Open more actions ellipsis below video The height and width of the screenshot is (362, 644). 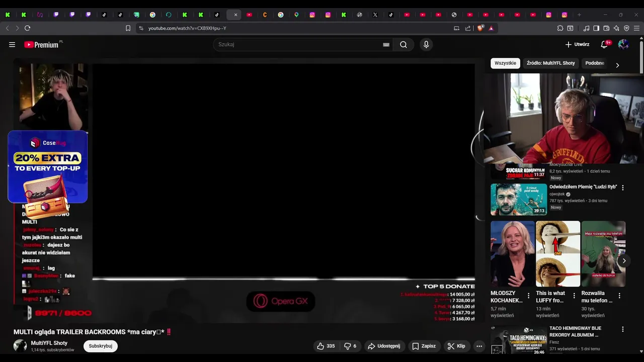(x=479, y=346)
